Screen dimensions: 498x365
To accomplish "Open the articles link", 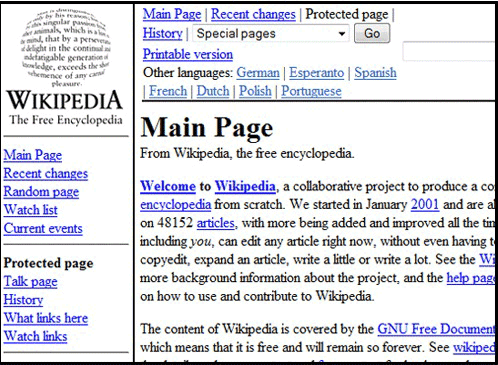I will pos(216,223).
